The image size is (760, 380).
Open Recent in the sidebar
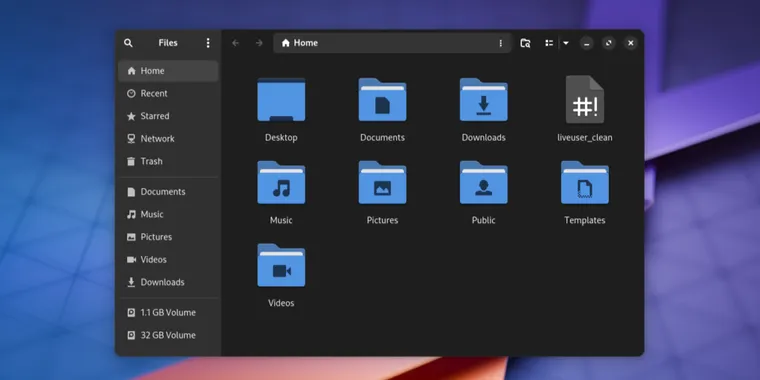[x=168, y=94]
